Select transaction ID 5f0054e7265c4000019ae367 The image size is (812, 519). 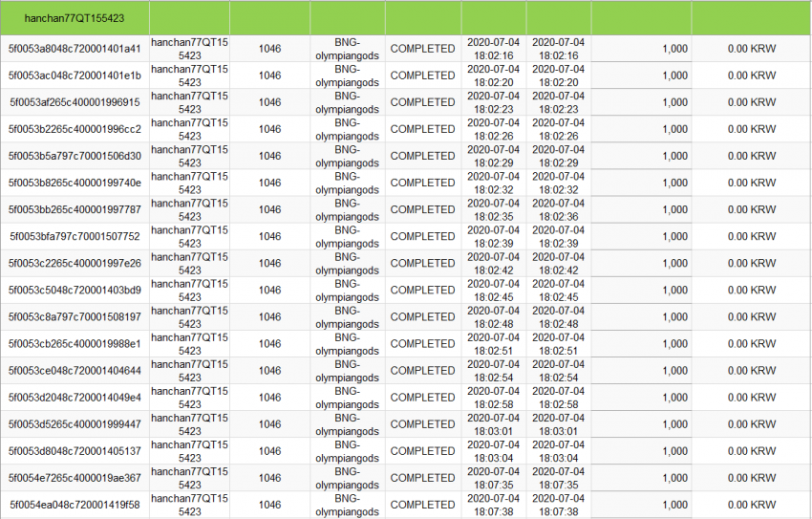(x=75, y=478)
